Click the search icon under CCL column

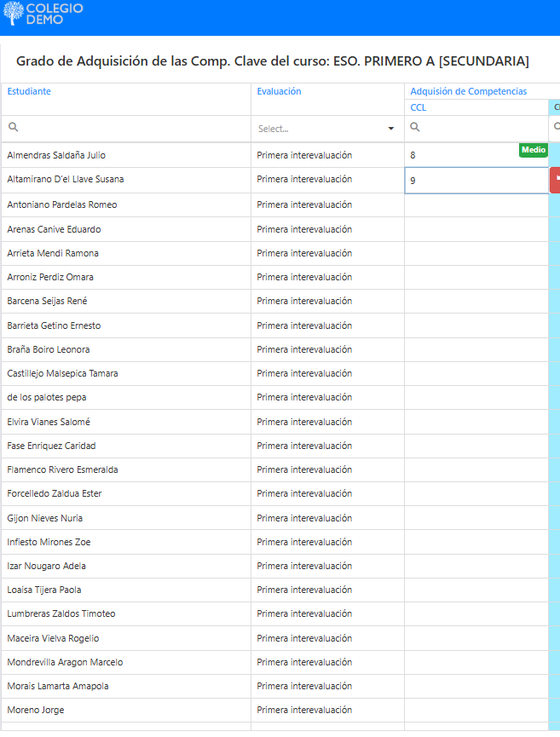[x=415, y=128]
